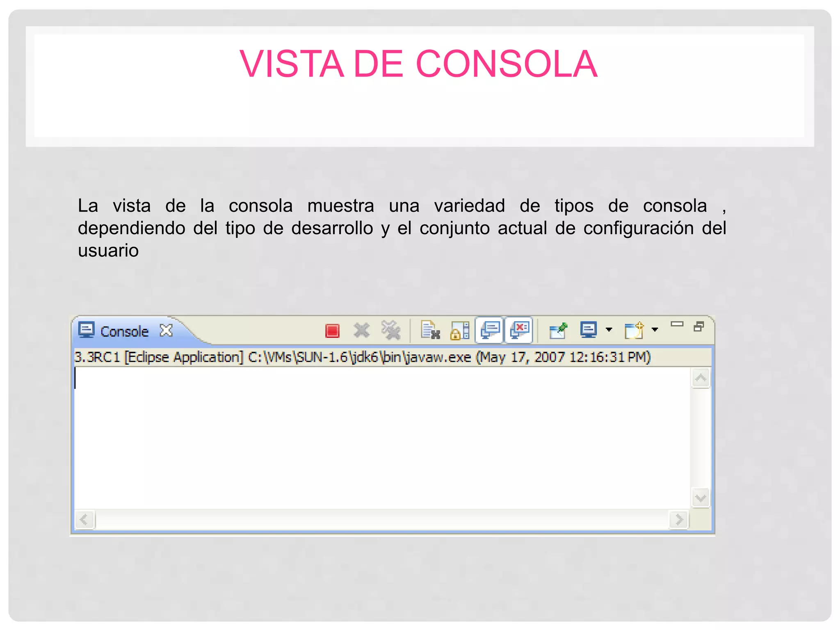The width and height of the screenshot is (840, 630).
Task: Click vertical scrollbar up arrow
Action: pyautogui.click(x=701, y=378)
